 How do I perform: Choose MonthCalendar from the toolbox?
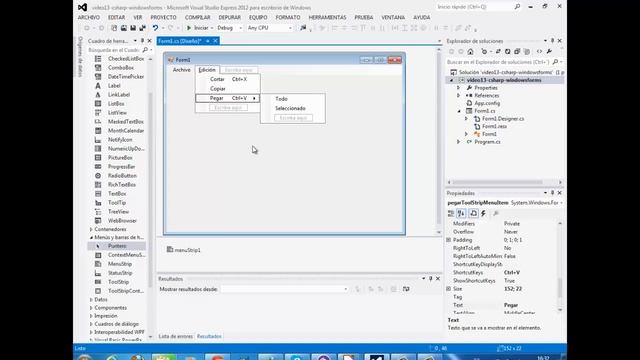pos(126,131)
